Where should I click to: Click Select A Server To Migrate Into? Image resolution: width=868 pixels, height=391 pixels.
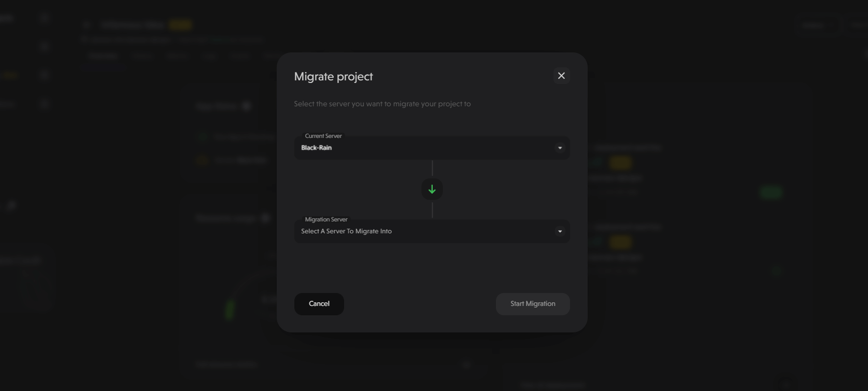346,231
